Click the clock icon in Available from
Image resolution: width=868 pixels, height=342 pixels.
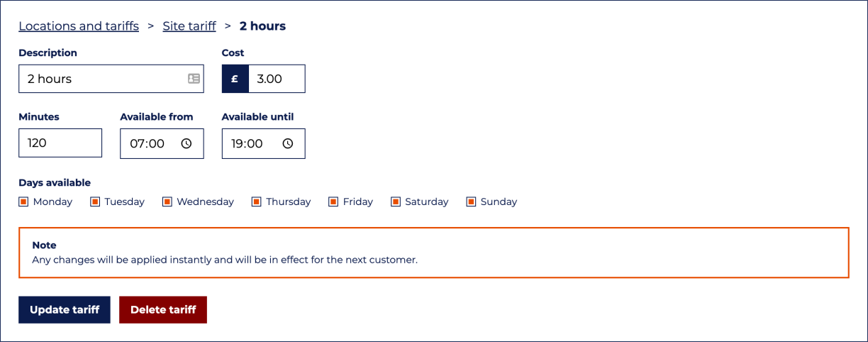187,143
